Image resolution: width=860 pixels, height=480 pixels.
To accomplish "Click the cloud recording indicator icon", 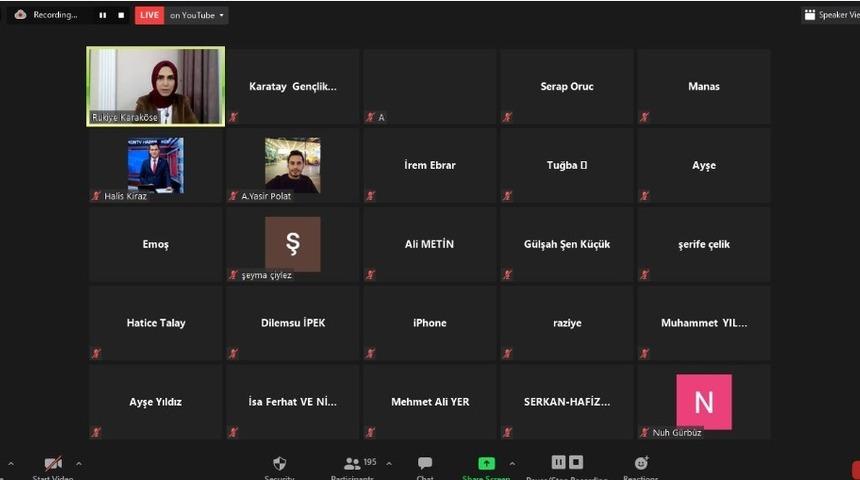I will [20, 15].
